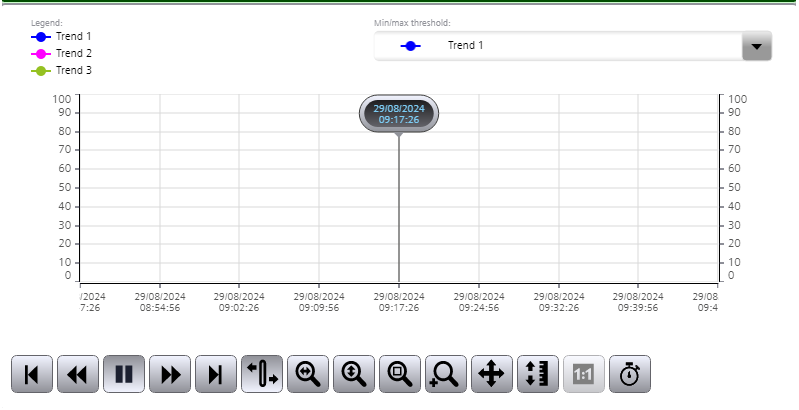This screenshot has height=410, width=799.
Task: Toggle the ruler cursor tool
Action: 262,374
